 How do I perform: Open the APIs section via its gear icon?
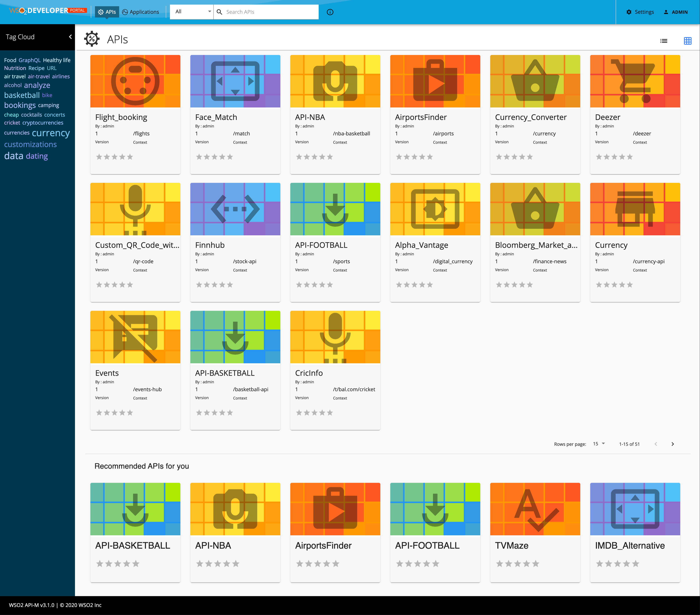[x=101, y=12]
